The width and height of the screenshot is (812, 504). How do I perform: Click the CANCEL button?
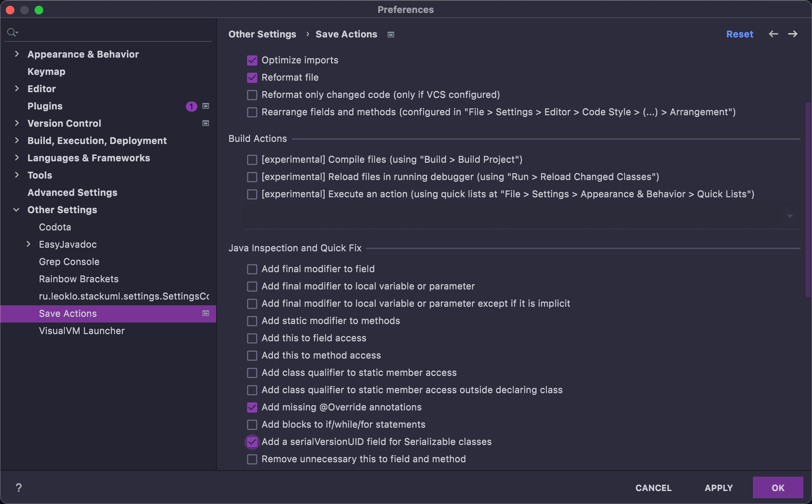pyautogui.click(x=653, y=488)
